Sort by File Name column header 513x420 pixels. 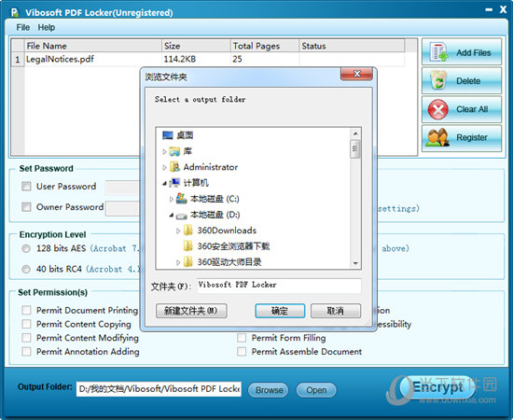pos(93,46)
